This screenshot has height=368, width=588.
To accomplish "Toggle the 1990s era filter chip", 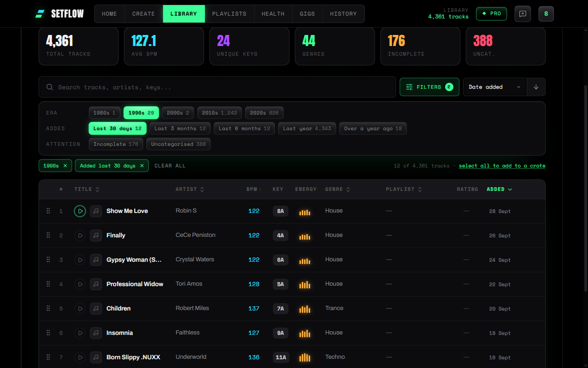I will point(141,113).
